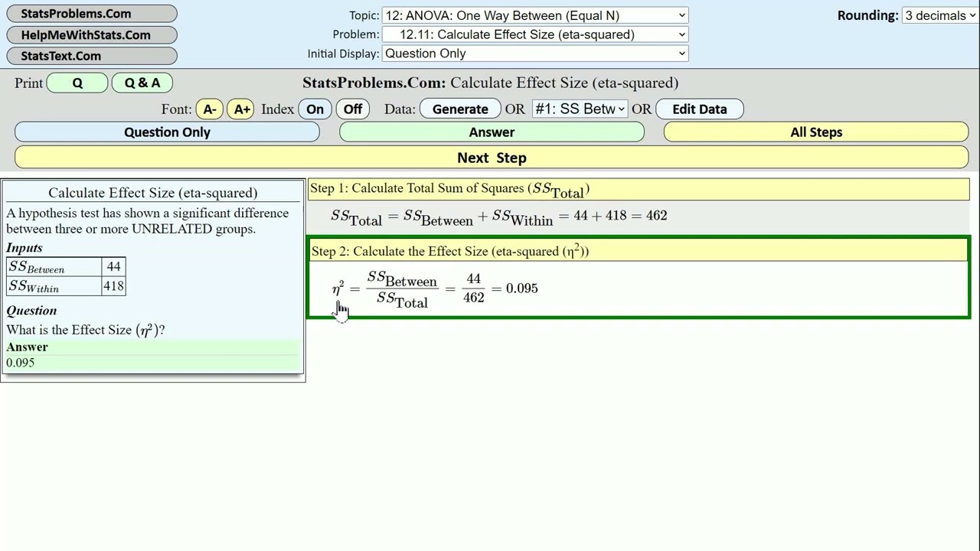Viewport: 980px width, 551px height.
Task: Open the #1: SS Betw data dropdown
Action: click(580, 109)
